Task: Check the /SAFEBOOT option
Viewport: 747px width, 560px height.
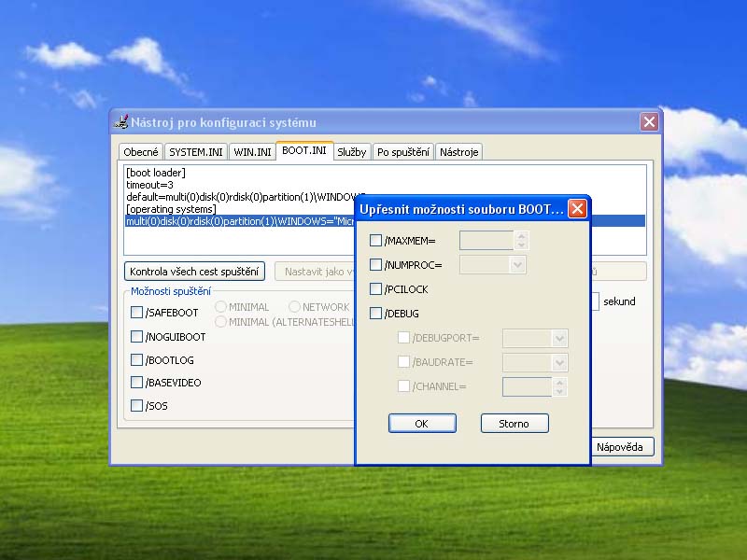Action: (x=137, y=313)
